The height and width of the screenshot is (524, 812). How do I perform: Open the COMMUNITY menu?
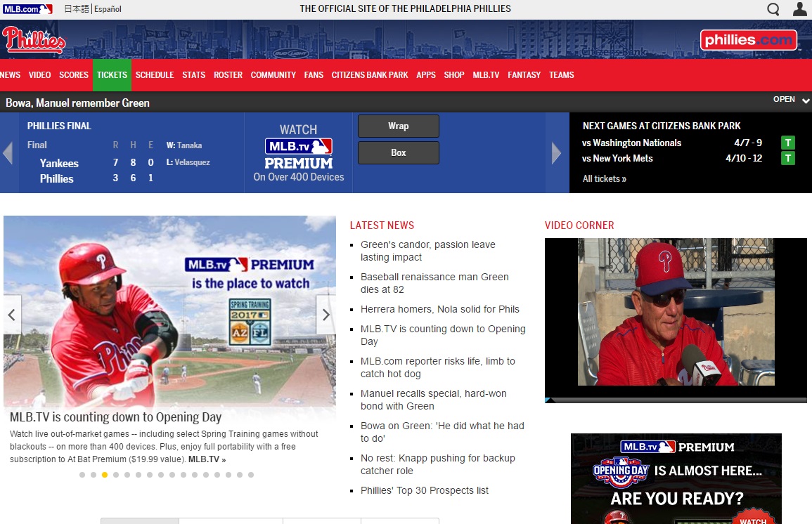tap(273, 75)
